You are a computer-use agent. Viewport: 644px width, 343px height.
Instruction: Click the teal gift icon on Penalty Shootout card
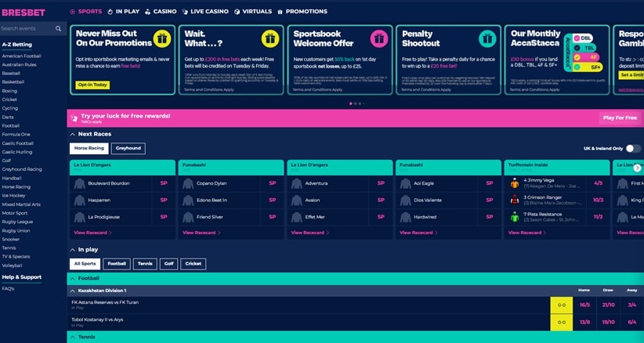487,39
